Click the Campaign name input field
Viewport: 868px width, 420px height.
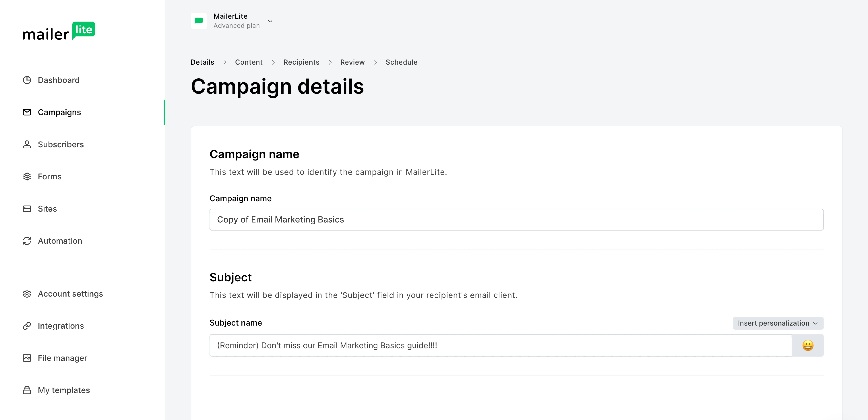[516, 220]
